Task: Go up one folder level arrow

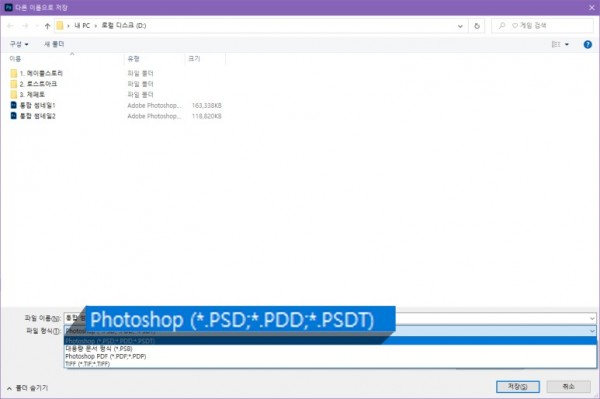Action: [47, 26]
